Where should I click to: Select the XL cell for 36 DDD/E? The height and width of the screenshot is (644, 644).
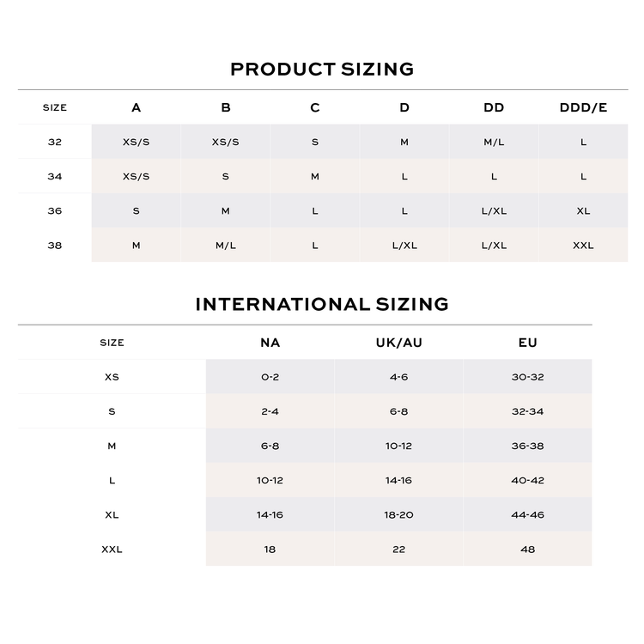[583, 210]
